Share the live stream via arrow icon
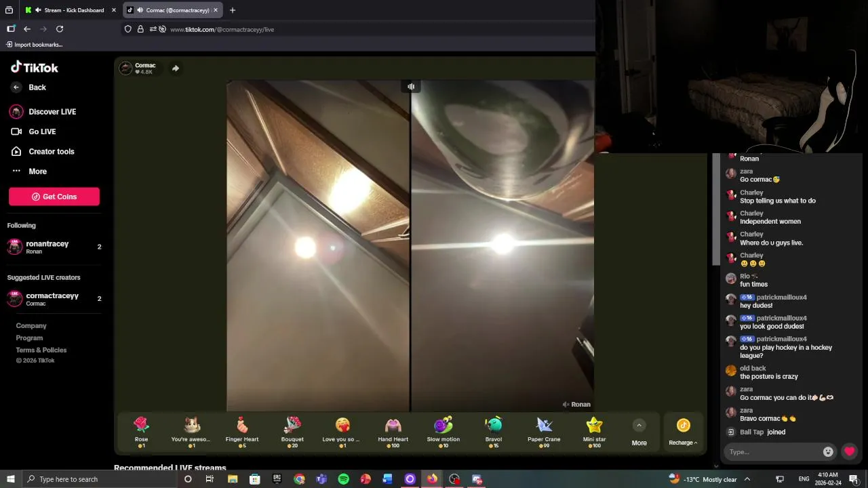Screen dimensions: 868x488 click(x=175, y=68)
